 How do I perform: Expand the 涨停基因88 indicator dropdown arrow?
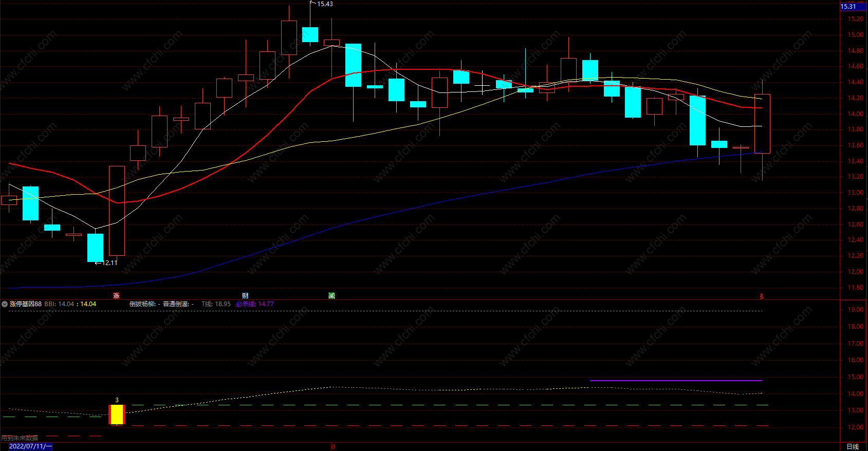pos(5,304)
